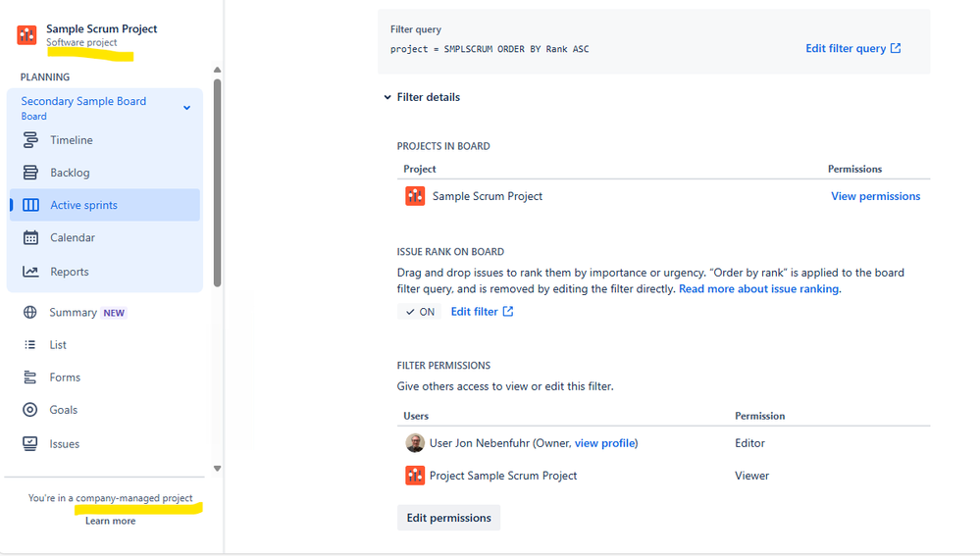Click the filter query JQL text
Viewport: 980px width, 556px height.
click(x=490, y=49)
